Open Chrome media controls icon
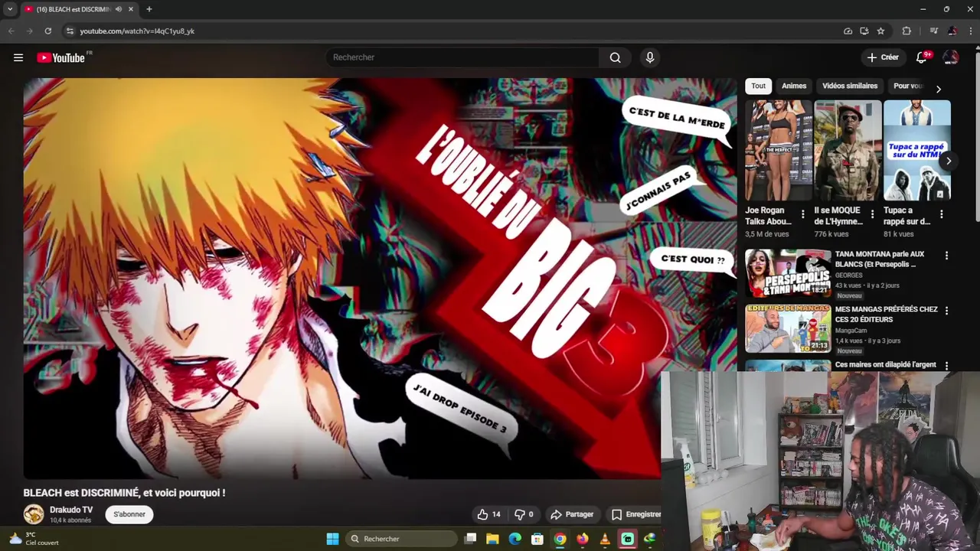 point(933,31)
